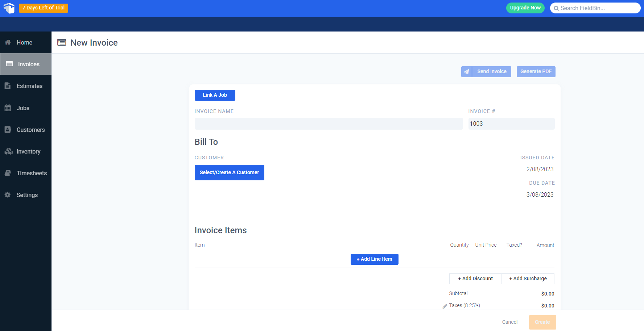Click the Bill To heading
The height and width of the screenshot is (331, 644).
pyautogui.click(x=206, y=142)
